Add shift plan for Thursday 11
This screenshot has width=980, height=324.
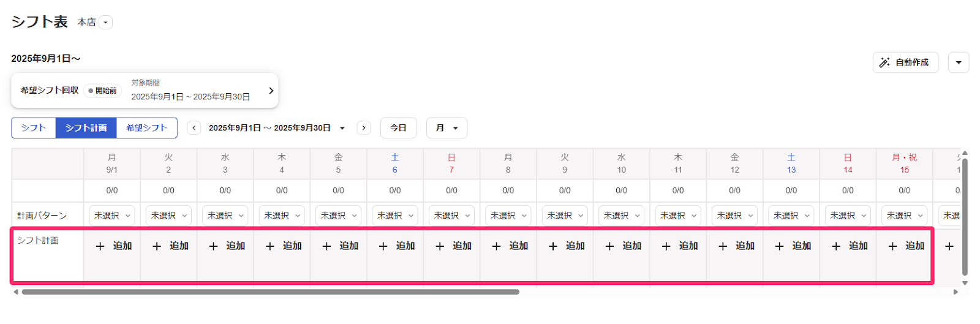(679, 246)
